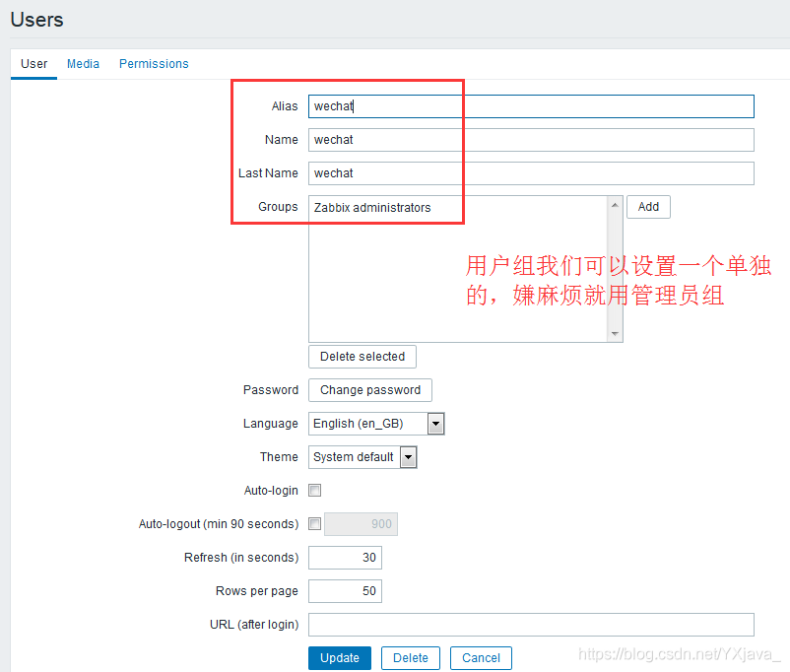Switch to the User tab

(x=33, y=64)
